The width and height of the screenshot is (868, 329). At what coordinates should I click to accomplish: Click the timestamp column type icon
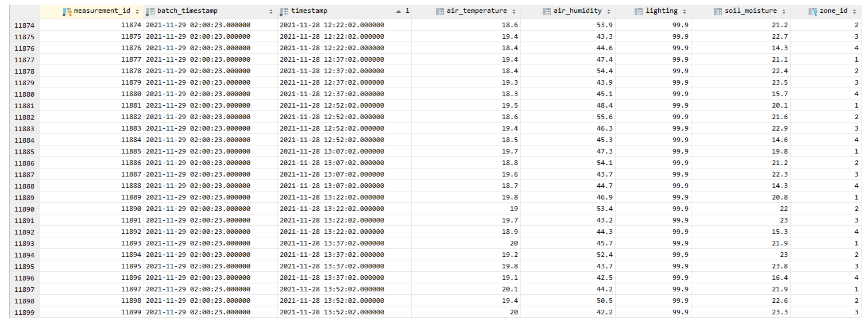click(x=284, y=12)
